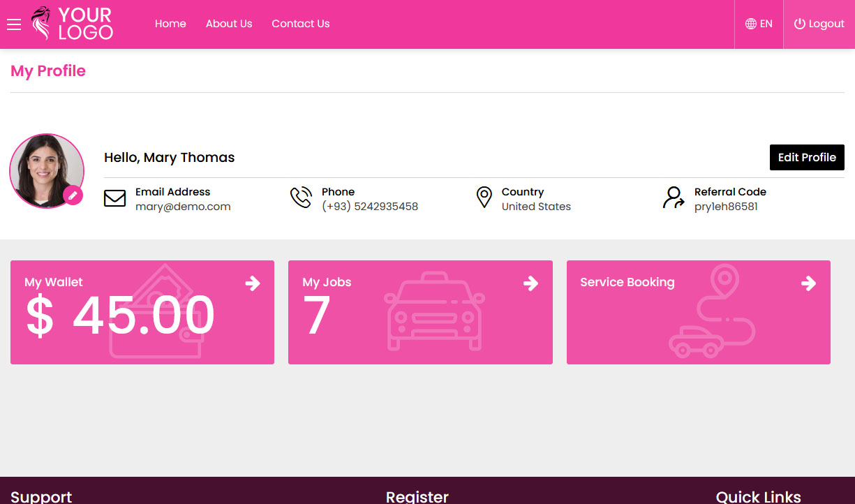
Task: Click the jobs count 7
Action: 316,316
